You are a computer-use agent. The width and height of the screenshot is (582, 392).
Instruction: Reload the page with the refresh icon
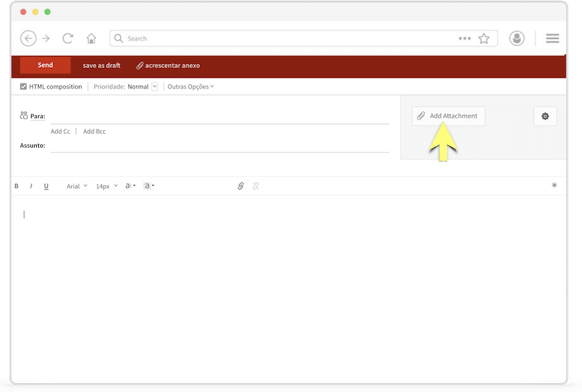click(x=68, y=39)
